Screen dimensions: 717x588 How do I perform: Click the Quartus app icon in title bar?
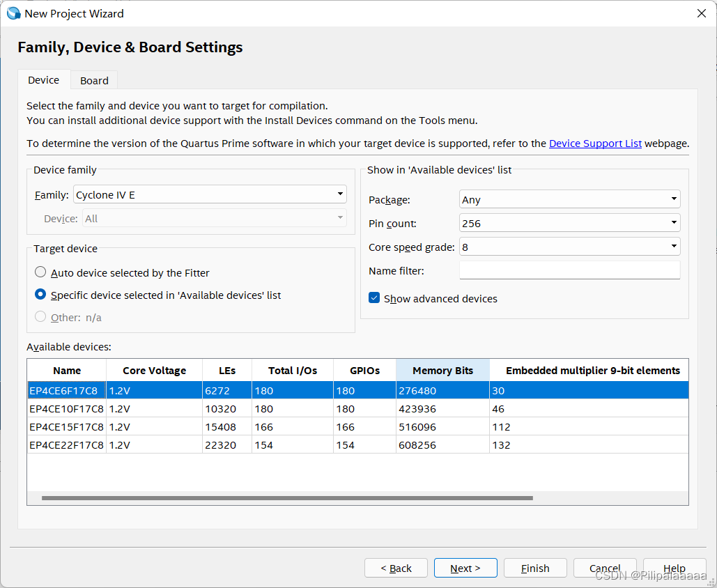coord(13,13)
